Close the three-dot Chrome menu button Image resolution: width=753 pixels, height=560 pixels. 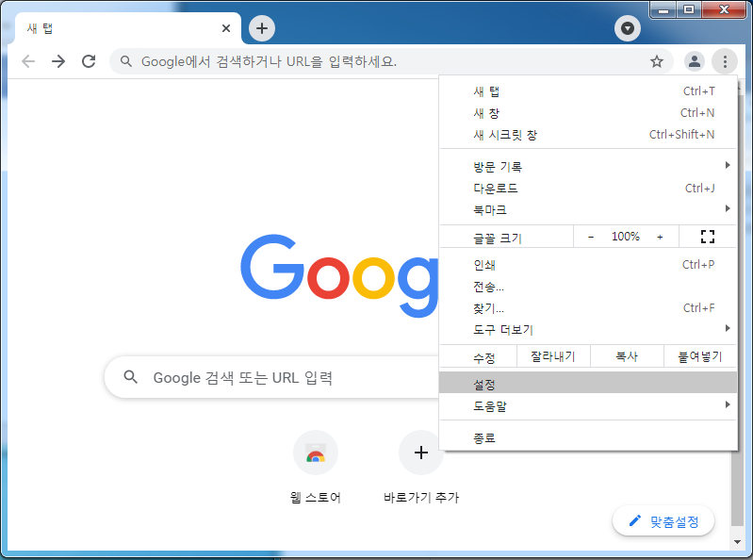click(x=725, y=61)
